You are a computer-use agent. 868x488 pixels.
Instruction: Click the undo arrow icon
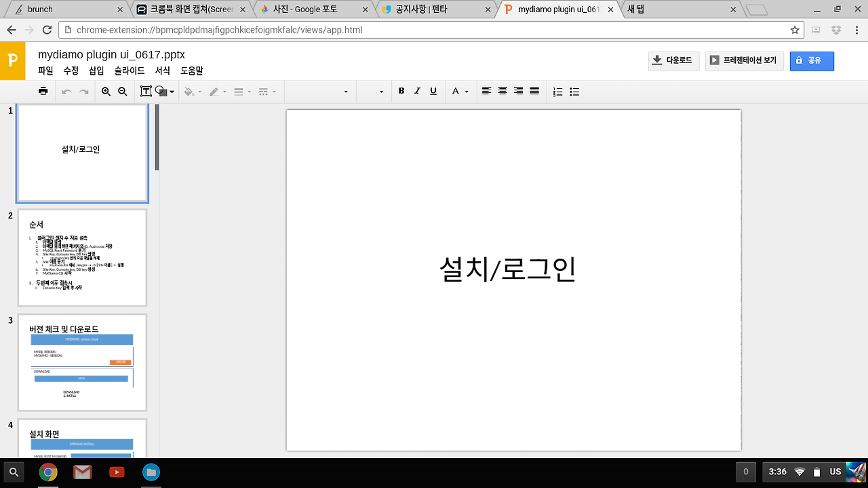point(66,91)
